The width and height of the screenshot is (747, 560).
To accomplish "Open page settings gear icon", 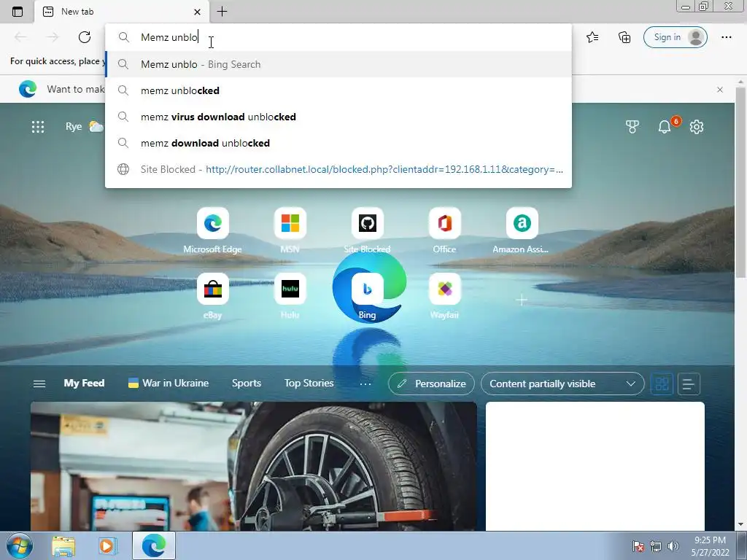I will click(697, 127).
